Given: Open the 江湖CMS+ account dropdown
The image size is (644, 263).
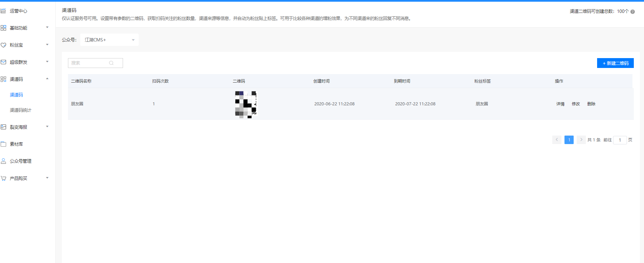Looking at the screenshot, I should pos(109,40).
